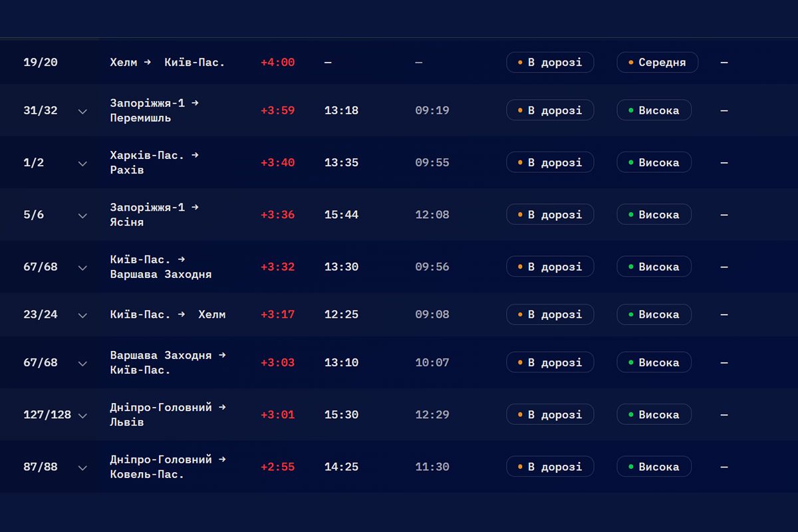Click 'Висока' badge in the 1/2 row
The height and width of the screenshot is (532, 798).
[654, 162]
